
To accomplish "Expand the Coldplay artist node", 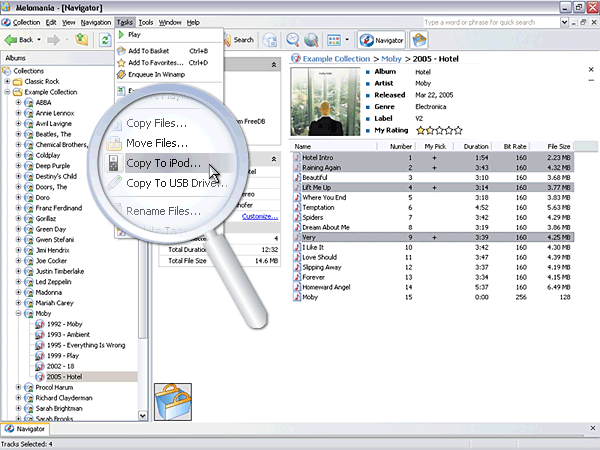I will pyautogui.click(x=18, y=155).
